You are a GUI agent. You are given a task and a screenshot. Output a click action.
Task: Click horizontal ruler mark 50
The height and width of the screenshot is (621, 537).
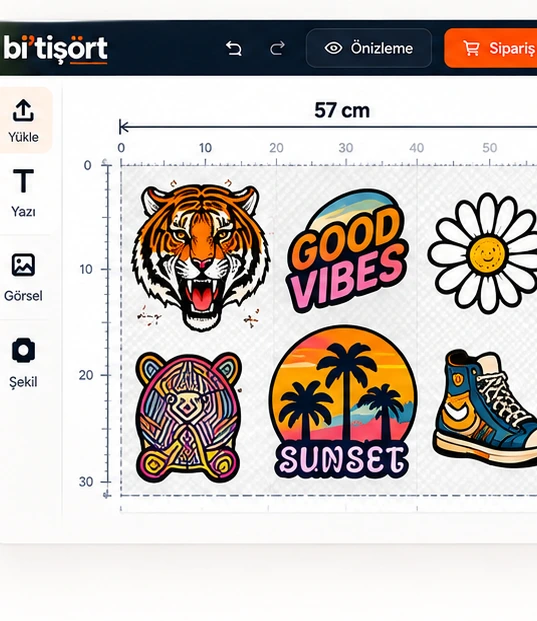(x=489, y=148)
